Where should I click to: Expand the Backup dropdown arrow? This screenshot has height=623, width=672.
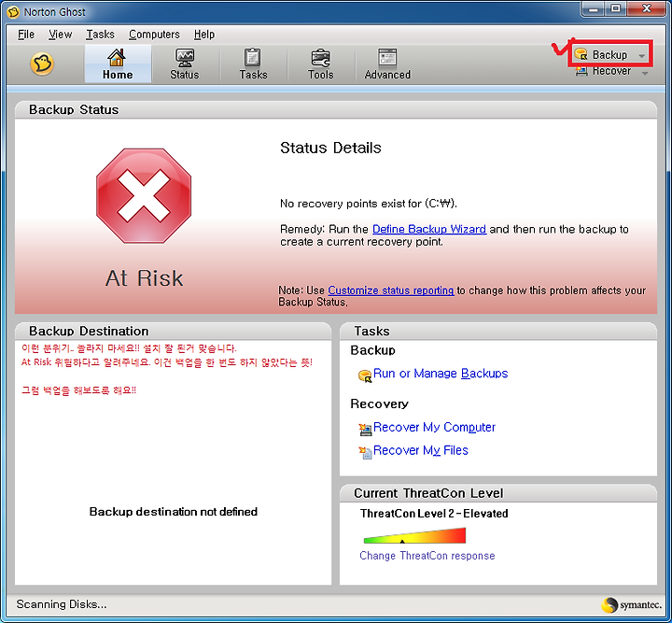[641, 56]
